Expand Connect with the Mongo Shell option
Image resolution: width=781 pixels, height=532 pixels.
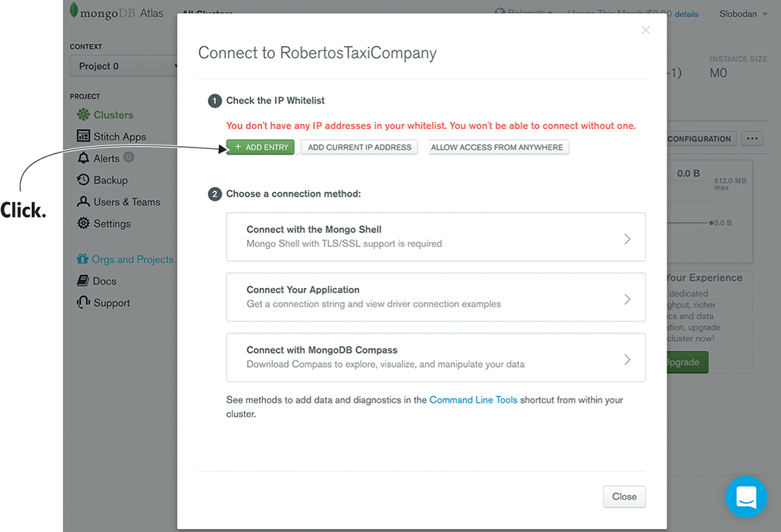pos(435,237)
